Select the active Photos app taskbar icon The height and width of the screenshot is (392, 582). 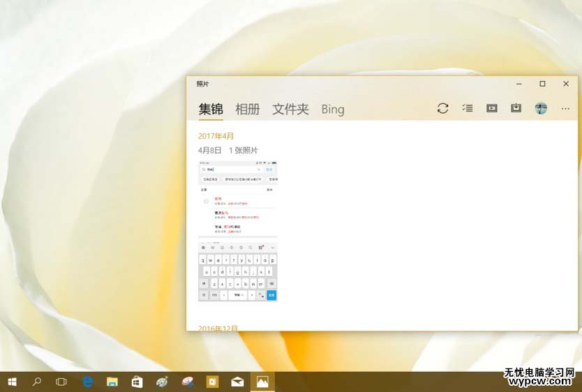(262, 382)
